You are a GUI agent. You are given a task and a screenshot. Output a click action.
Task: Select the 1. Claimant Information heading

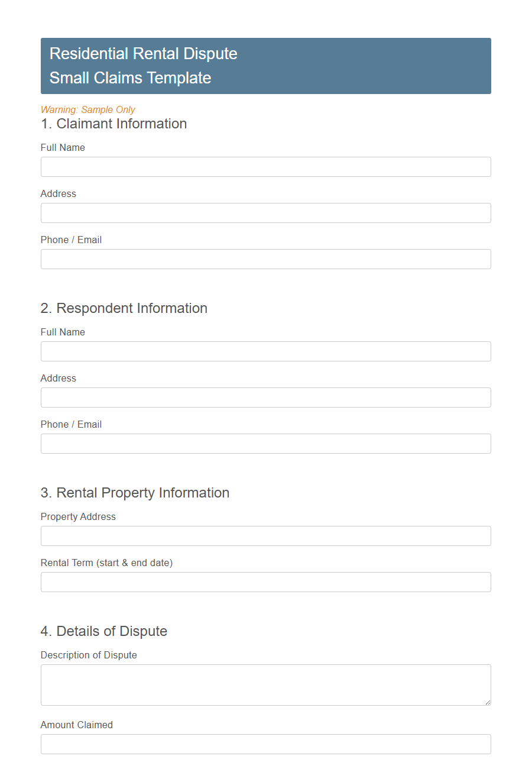(113, 124)
